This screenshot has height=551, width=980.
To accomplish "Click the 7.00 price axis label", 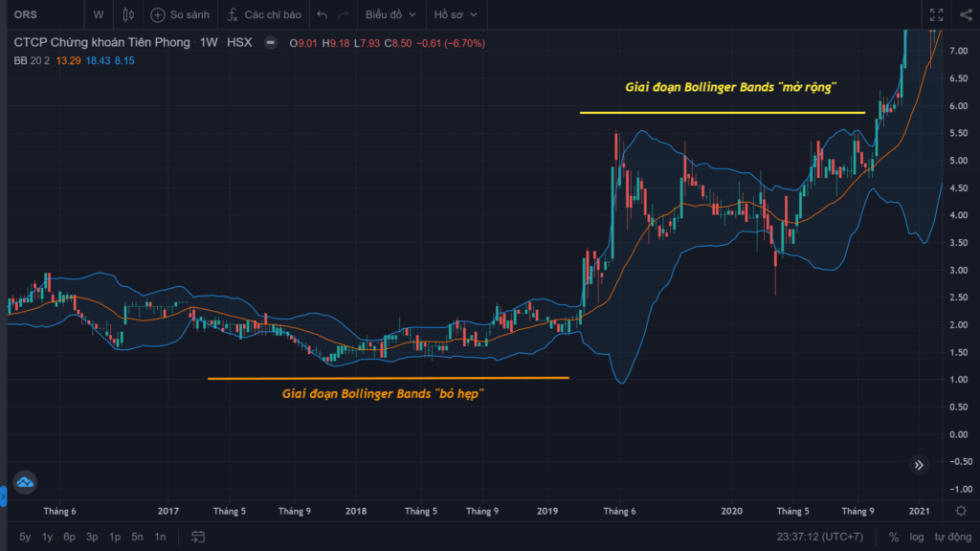I will pos(959,52).
